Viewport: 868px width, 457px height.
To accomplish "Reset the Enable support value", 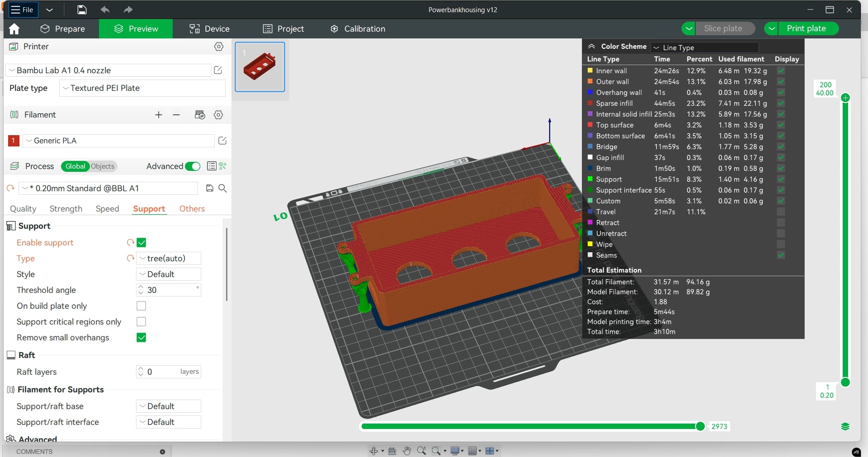I will [131, 243].
